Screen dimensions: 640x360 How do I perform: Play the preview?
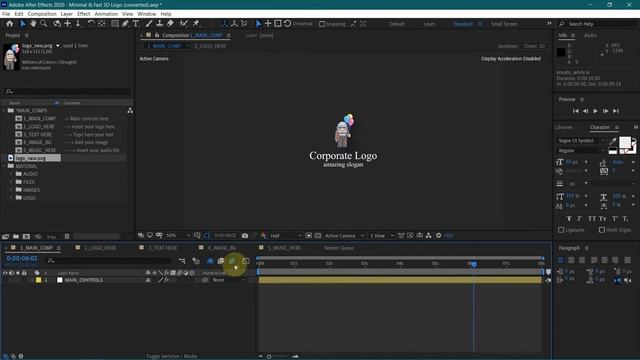pyautogui.click(x=596, y=111)
